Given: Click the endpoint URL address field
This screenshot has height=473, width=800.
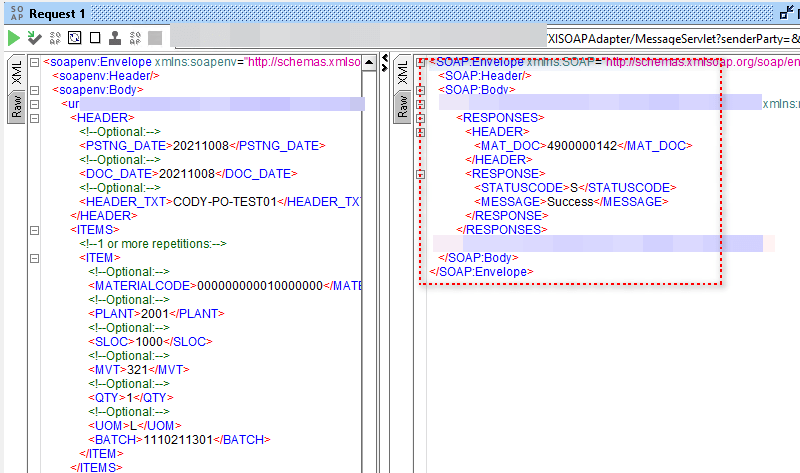Looking at the screenshot, I should (670, 38).
